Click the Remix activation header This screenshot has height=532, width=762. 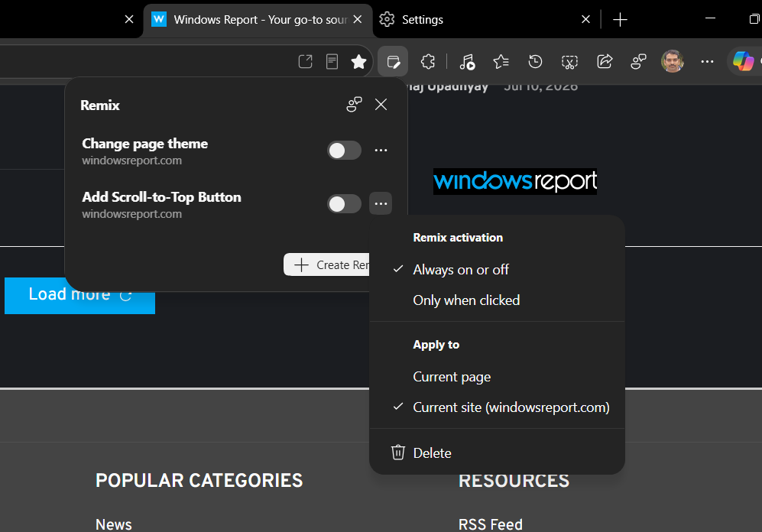point(458,238)
